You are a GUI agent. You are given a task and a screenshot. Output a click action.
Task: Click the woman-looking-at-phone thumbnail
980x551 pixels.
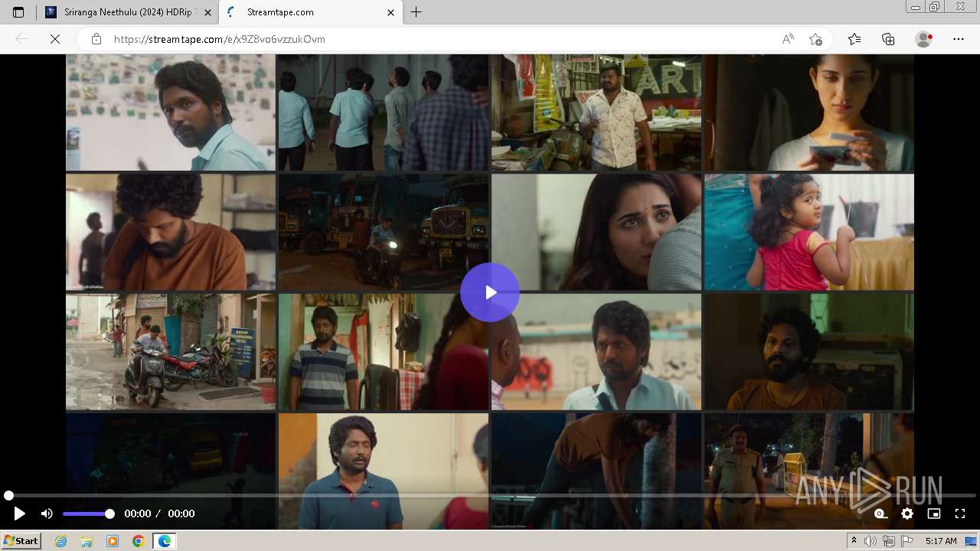808,112
